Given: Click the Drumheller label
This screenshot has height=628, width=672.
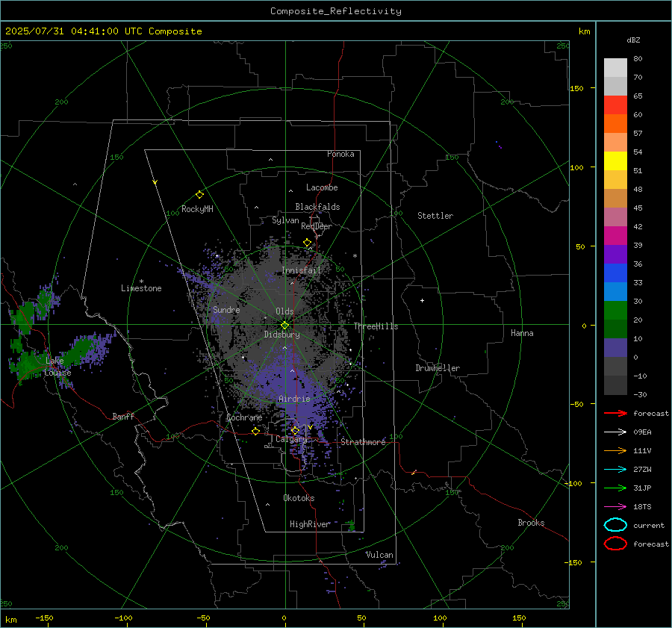Looking at the screenshot, I should 438,368.
